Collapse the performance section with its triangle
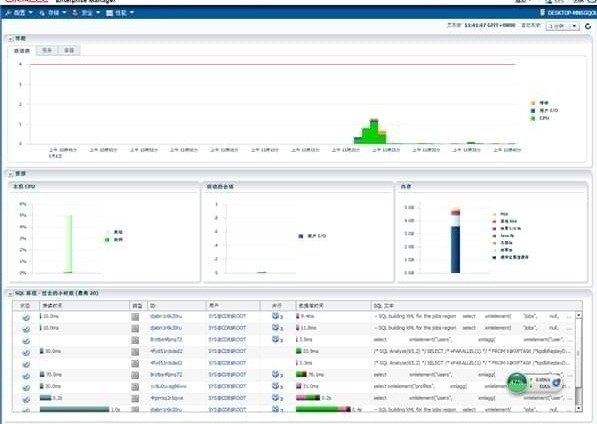 pyautogui.click(x=10, y=39)
